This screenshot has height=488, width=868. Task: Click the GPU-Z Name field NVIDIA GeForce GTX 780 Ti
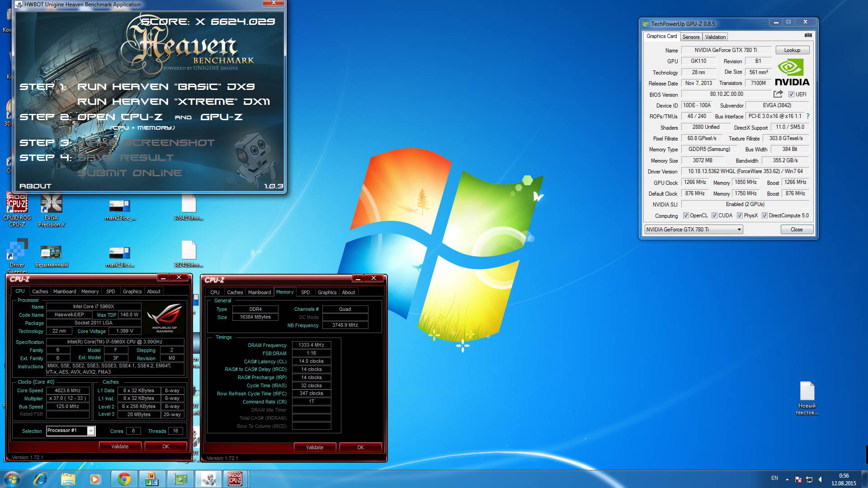726,50
